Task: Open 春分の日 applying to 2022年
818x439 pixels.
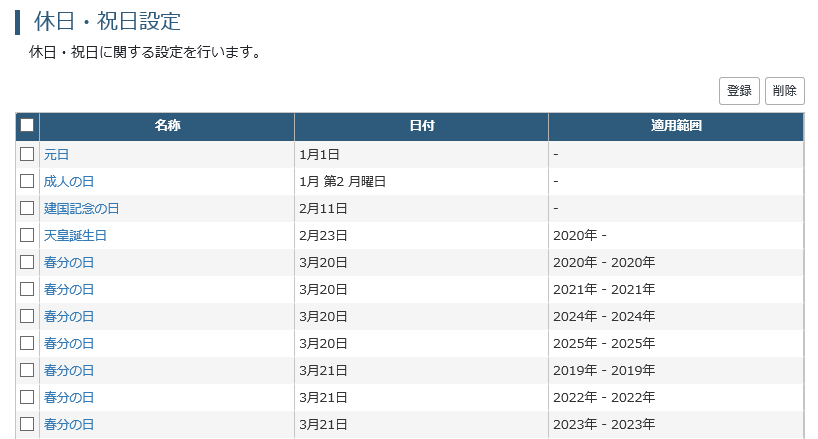Action: 69,397
